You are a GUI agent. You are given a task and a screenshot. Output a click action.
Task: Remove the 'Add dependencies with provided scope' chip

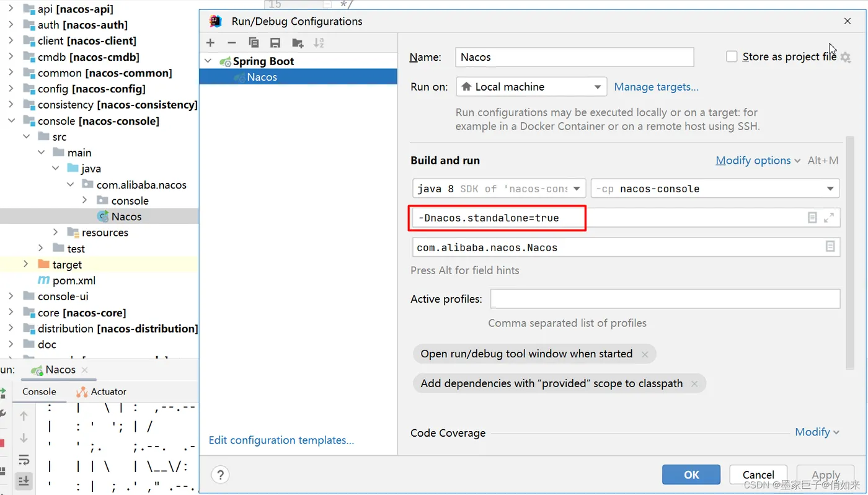pos(694,384)
